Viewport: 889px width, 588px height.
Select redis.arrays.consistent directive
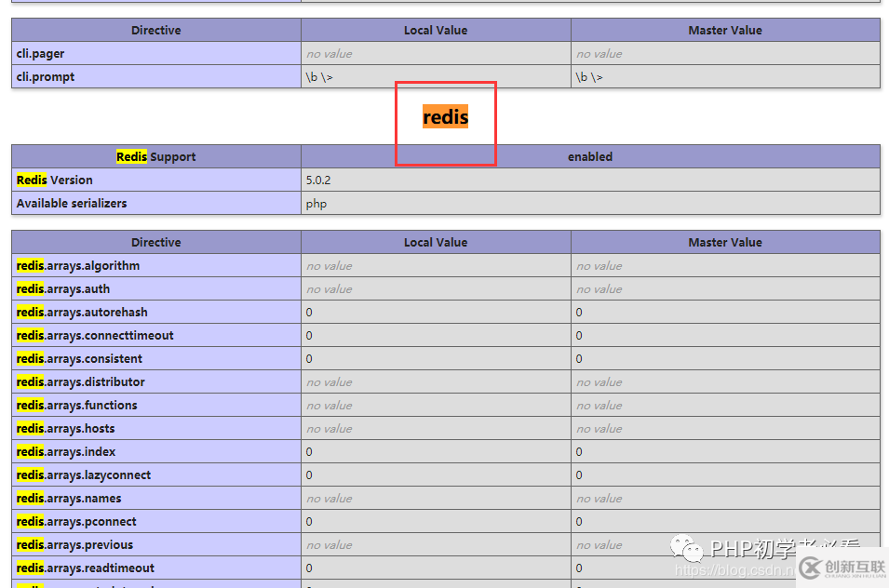tap(155, 358)
